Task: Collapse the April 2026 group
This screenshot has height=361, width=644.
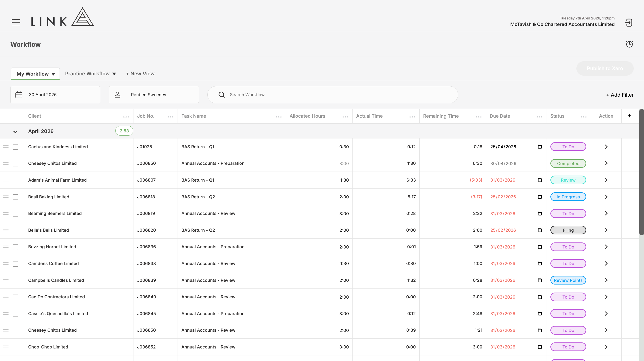Action: [15, 132]
